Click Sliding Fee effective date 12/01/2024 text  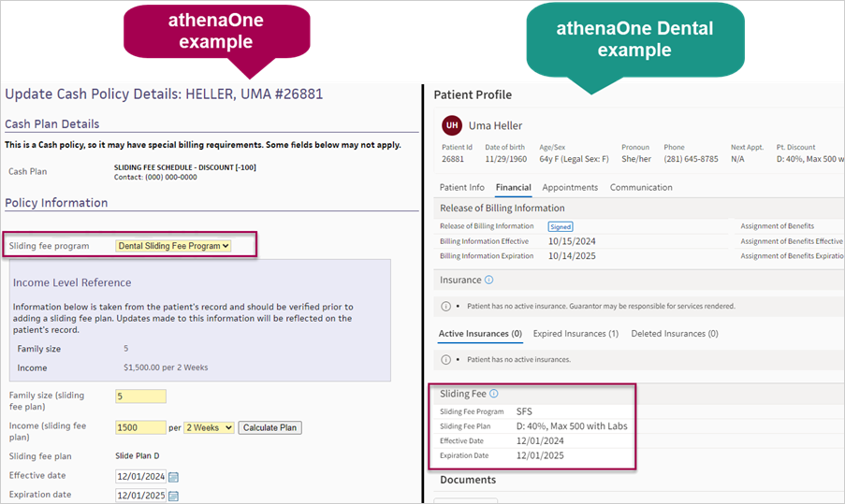pos(540,440)
